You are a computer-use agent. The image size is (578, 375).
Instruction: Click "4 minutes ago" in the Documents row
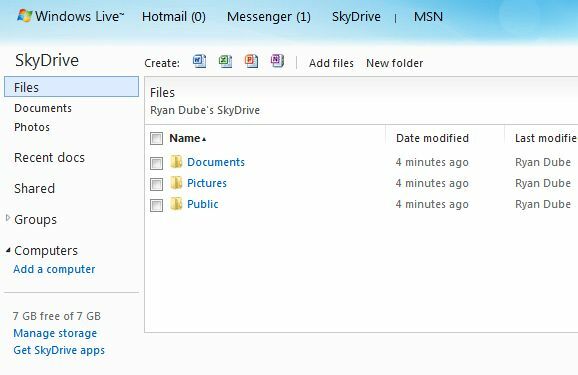432,162
